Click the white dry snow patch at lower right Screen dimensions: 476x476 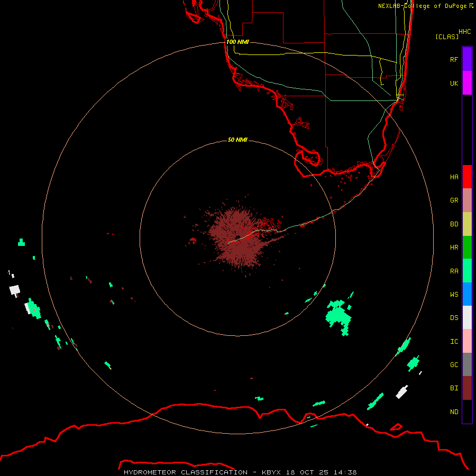402,392
